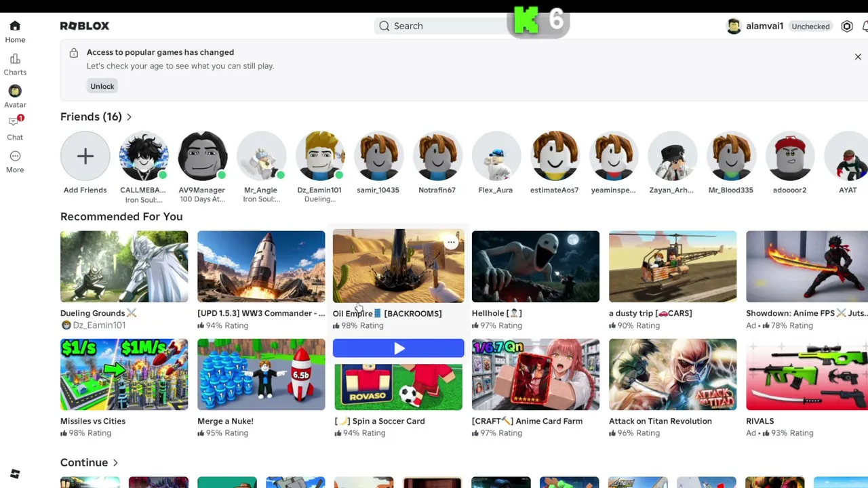Open friend Mr_Blood335 avatar
Image resolution: width=868 pixels, height=488 pixels.
[x=731, y=157]
